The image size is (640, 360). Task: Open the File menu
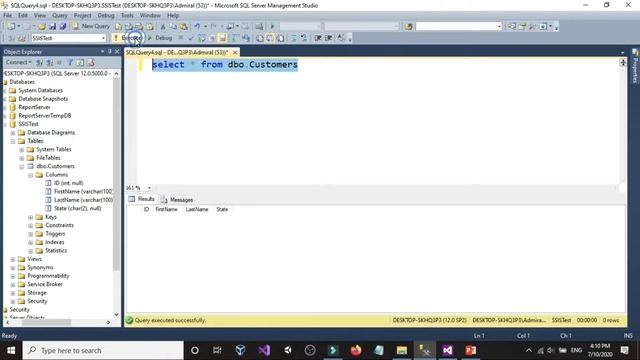(x=7, y=16)
